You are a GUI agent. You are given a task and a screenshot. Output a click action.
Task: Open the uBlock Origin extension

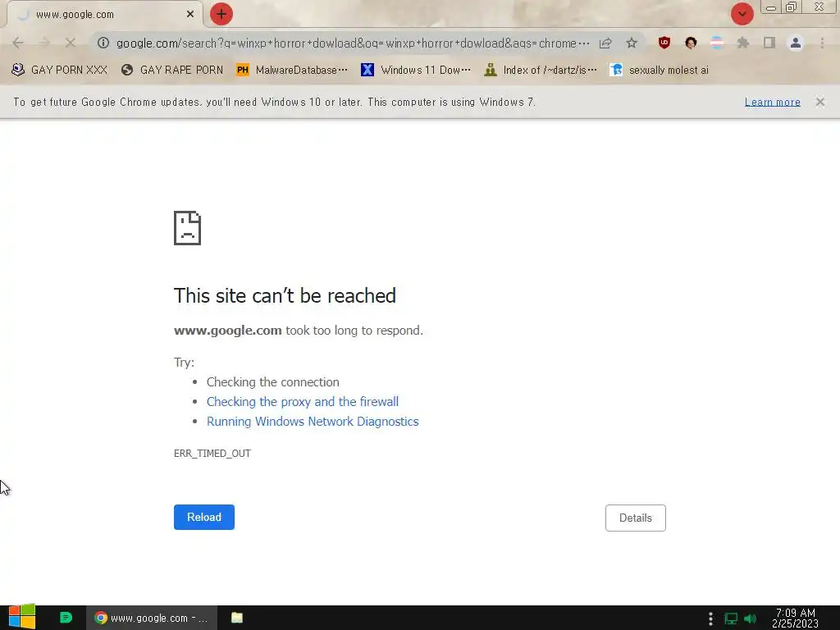click(664, 43)
